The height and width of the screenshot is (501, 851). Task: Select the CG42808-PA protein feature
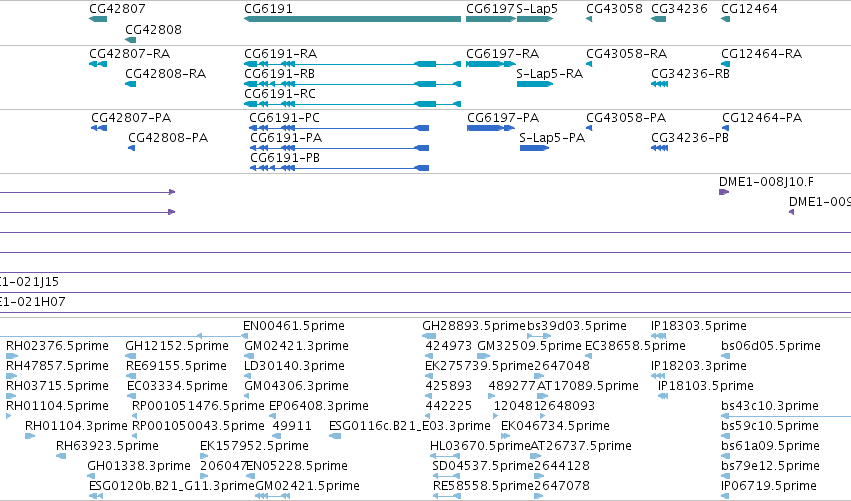tap(131, 148)
